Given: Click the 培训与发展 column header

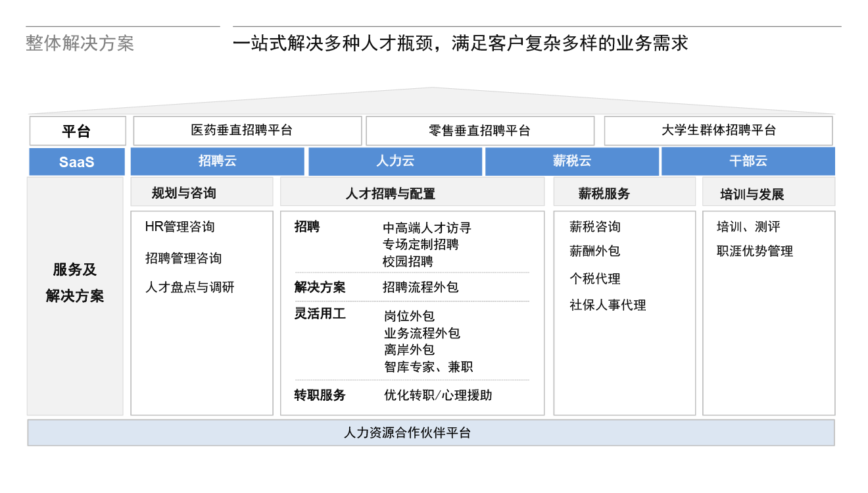Looking at the screenshot, I should [x=769, y=192].
